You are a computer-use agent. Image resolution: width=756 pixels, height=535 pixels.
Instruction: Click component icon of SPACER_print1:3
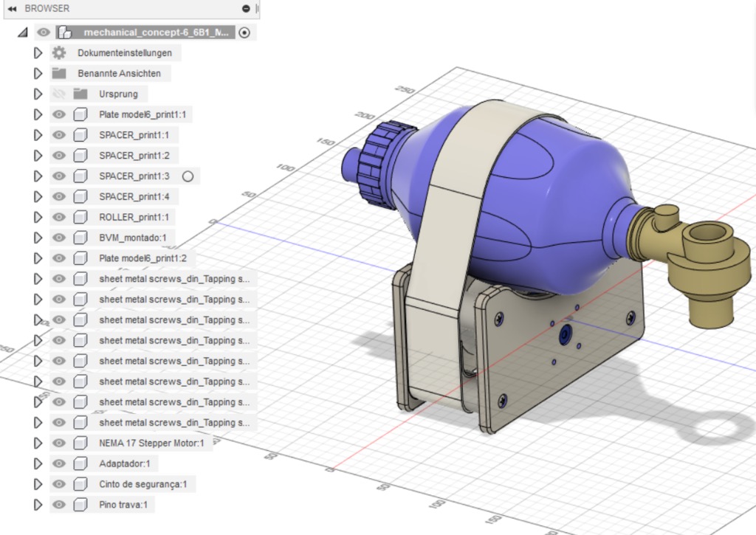click(80, 176)
